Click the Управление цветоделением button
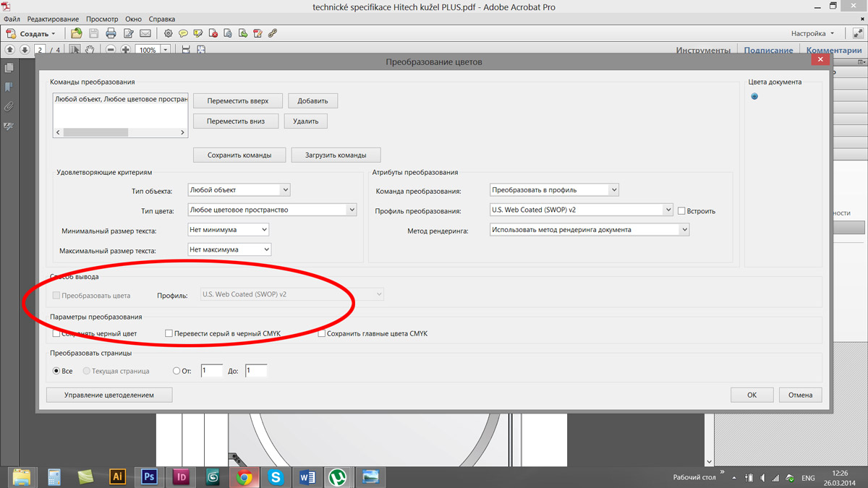Viewport: 868px width, 488px height. [x=109, y=395]
